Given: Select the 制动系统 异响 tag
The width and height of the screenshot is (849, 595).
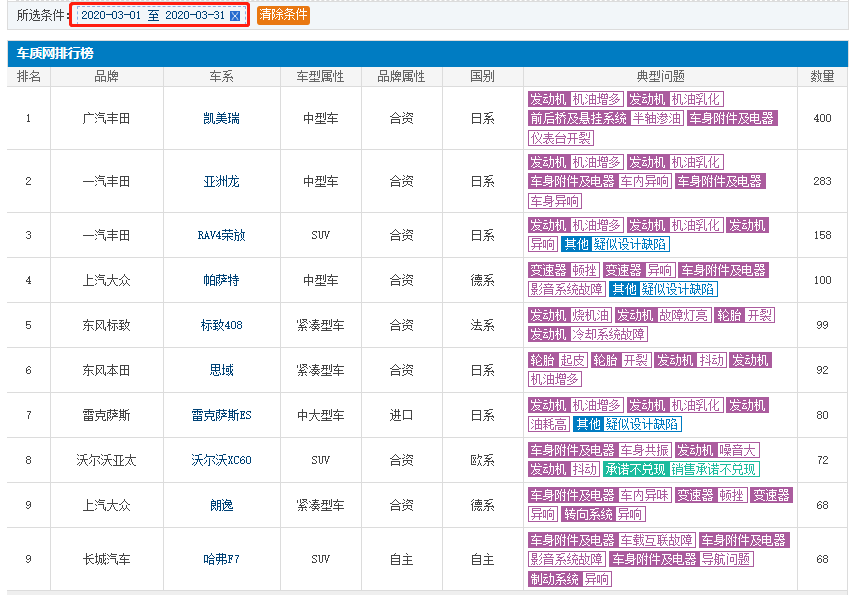Looking at the screenshot, I should 570,579.
